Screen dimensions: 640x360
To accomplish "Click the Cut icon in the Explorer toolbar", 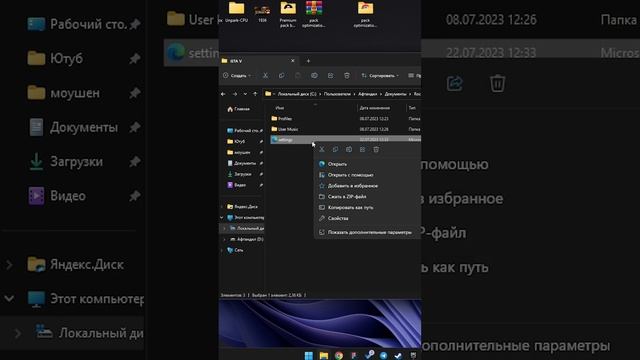I will coord(265,76).
